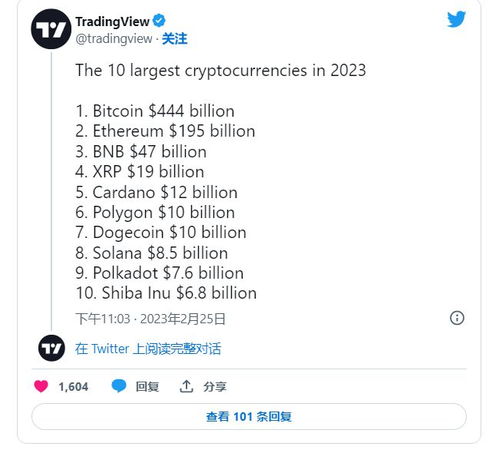Click the large TradingView profile avatar
The width and height of the screenshot is (499, 453).
51,29
